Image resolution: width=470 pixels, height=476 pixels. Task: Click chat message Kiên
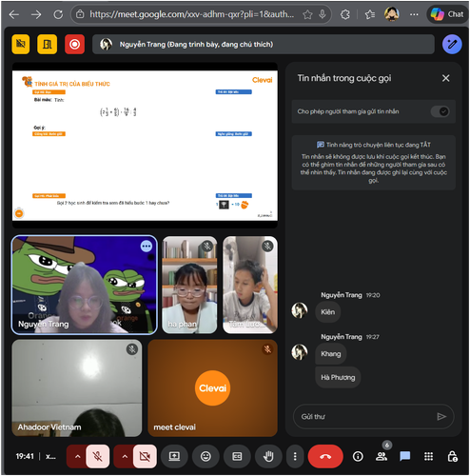[x=327, y=312]
